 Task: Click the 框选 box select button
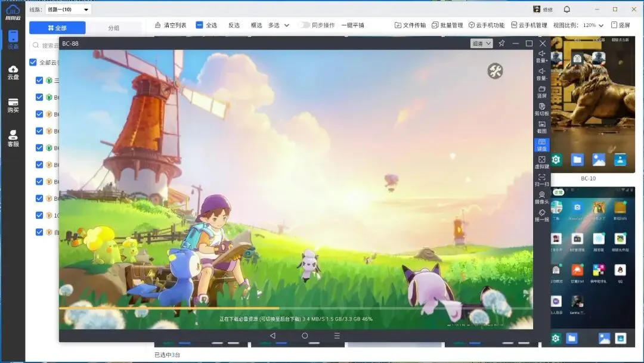256,25
